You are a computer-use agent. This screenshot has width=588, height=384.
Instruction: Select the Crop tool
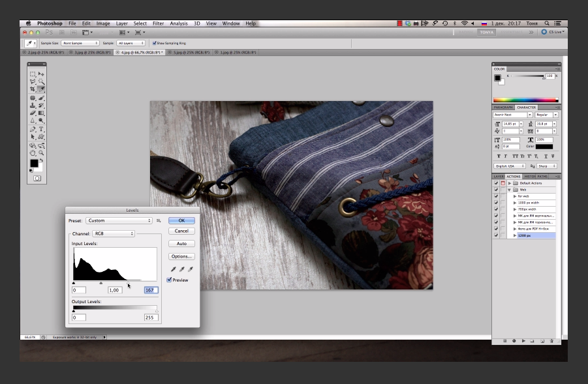coord(33,89)
